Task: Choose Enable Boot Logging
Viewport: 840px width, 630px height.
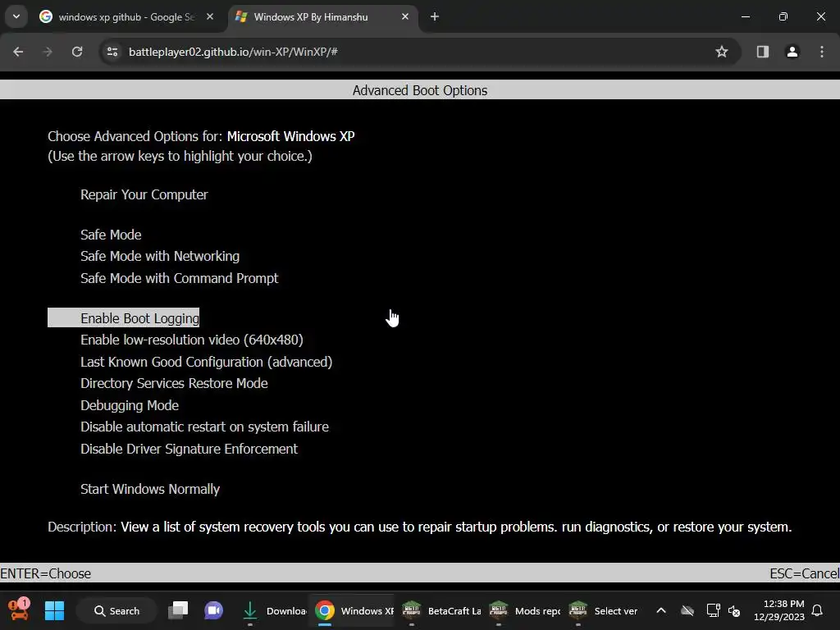Action: (123, 317)
